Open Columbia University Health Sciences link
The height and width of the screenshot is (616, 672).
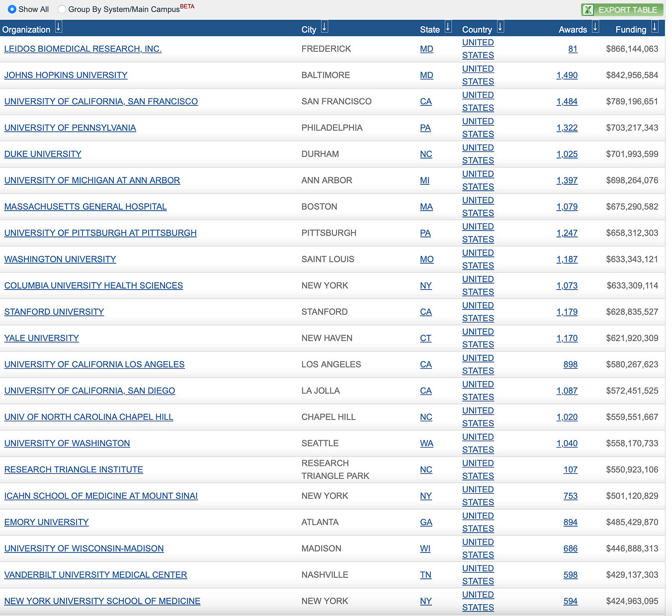click(93, 286)
